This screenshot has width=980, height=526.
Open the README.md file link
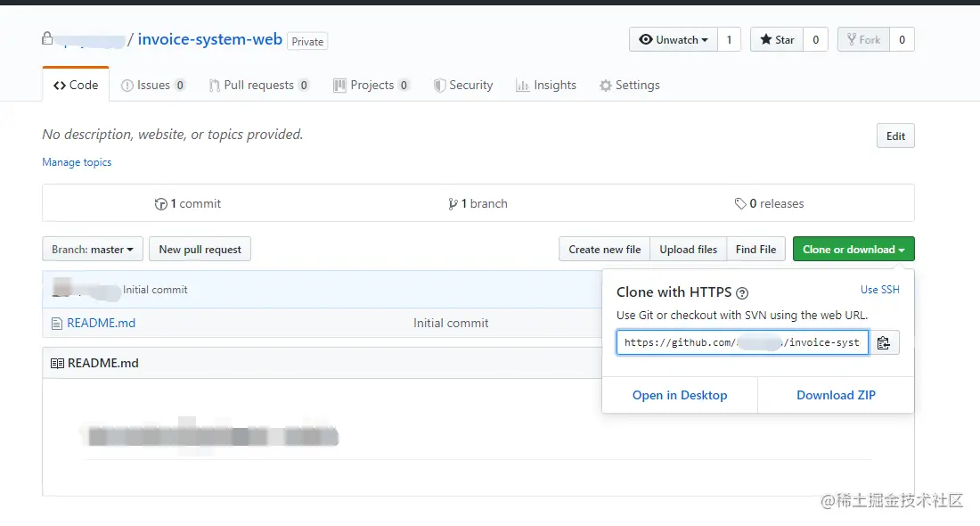click(102, 324)
